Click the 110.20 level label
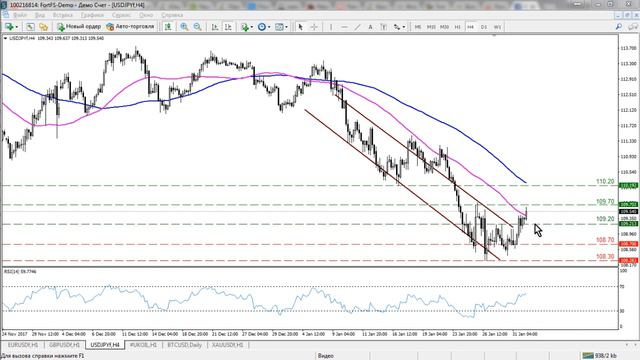The height and width of the screenshot is (360, 640). tap(605, 182)
